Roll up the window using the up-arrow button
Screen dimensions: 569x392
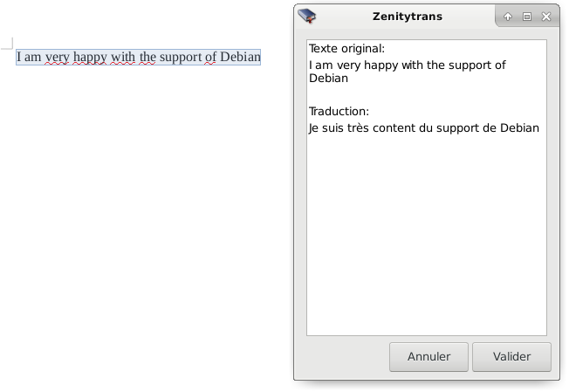point(508,17)
